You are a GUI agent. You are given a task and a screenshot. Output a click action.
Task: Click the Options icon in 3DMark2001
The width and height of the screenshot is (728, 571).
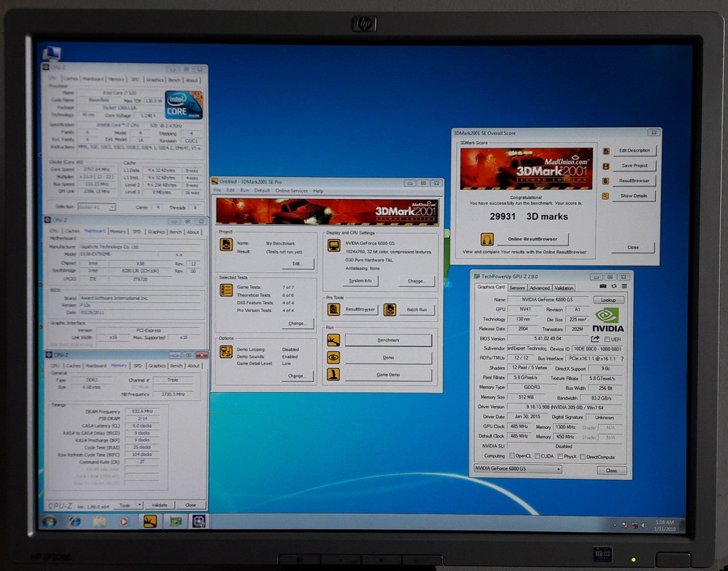pyautogui.click(x=226, y=352)
